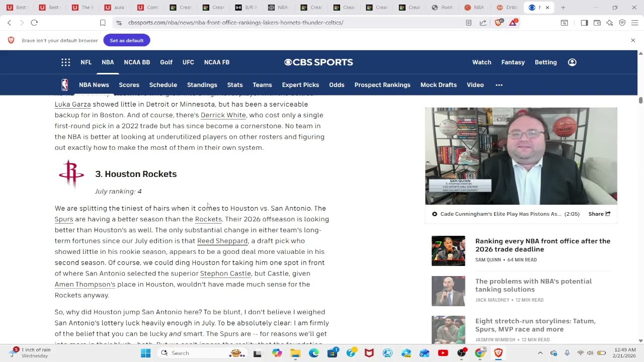Click the Sam Quinn video thumbnail

pyautogui.click(x=521, y=156)
